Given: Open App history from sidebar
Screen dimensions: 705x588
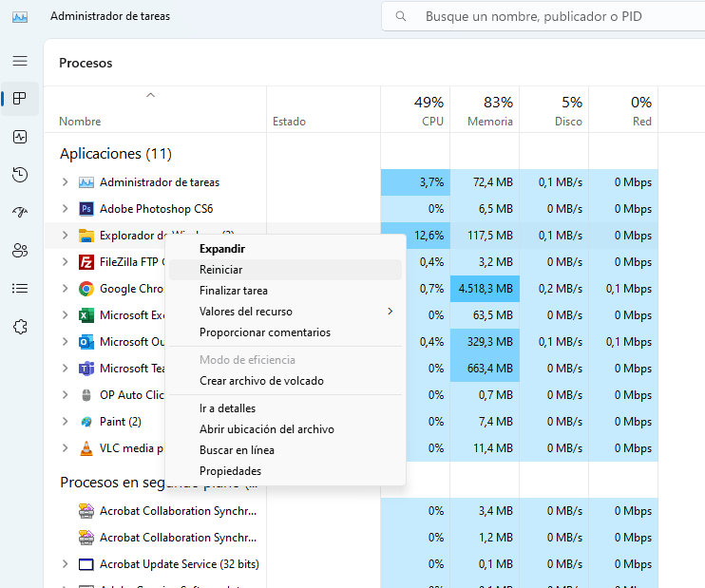Looking at the screenshot, I should [20, 175].
